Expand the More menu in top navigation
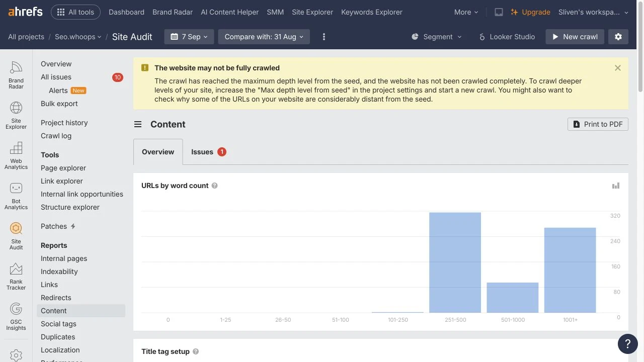 tap(466, 12)
